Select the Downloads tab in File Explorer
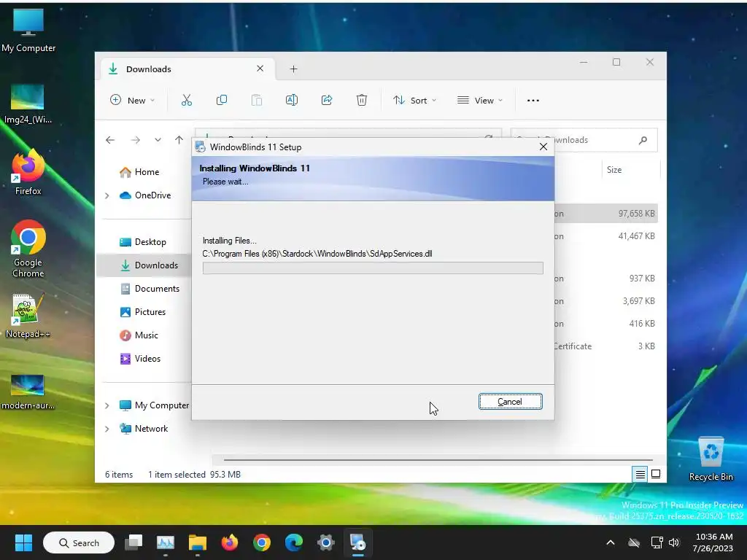 tap(186, 69)
